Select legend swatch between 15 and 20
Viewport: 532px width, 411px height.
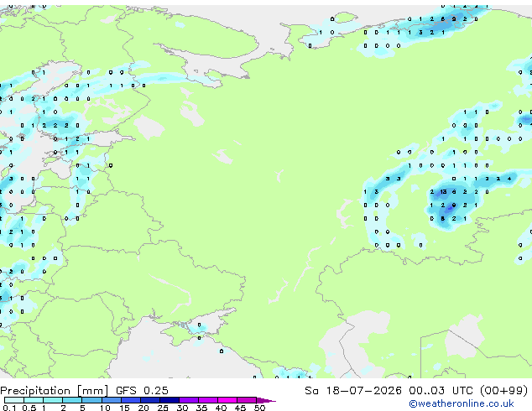click(x=131, y=400)
